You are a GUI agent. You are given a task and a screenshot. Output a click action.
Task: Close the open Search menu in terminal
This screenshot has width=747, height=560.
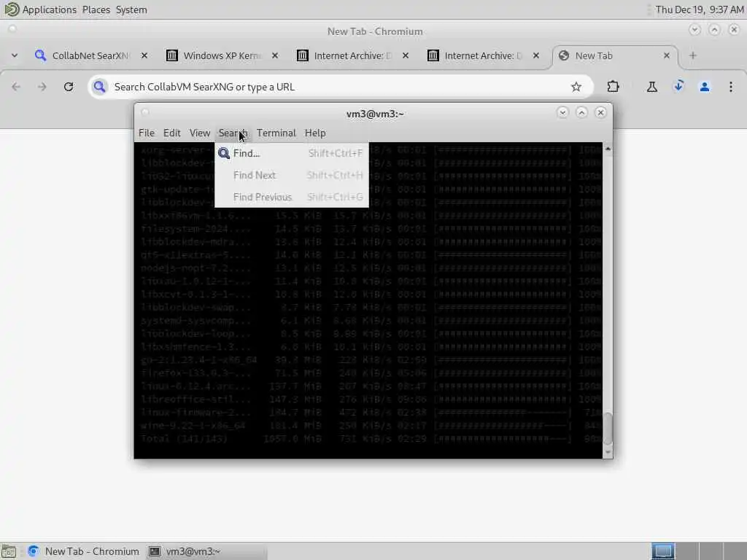[233, 133]
